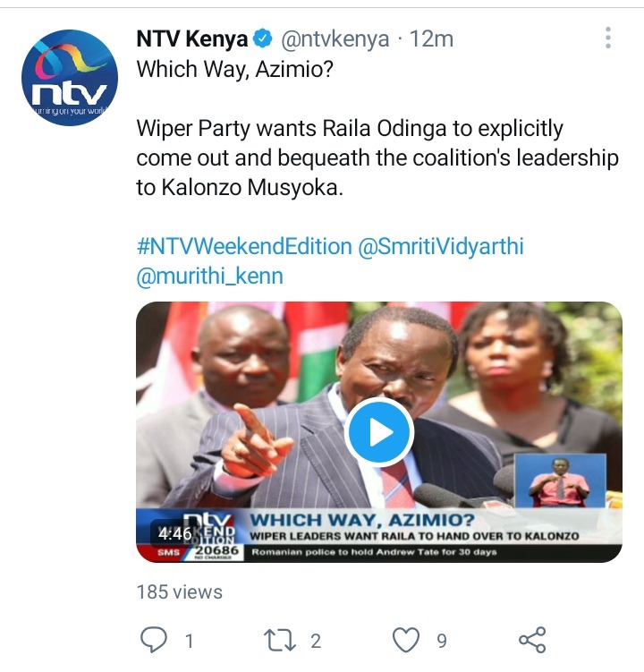Share the tweet using share icon

point(532,640)
